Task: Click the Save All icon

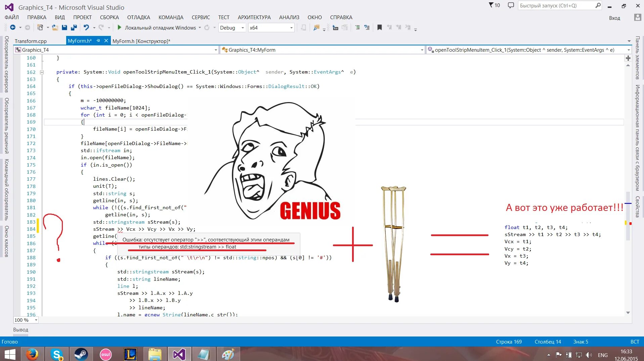Action: click(74, 28)
